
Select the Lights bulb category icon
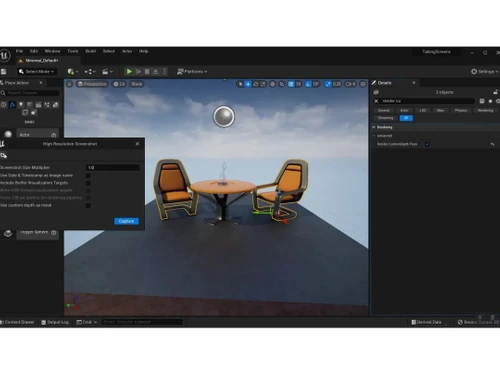pyautogui.click(x=21, y=105)
